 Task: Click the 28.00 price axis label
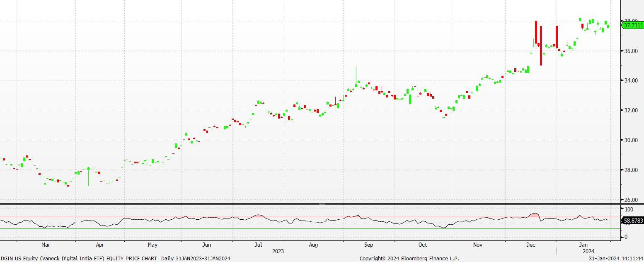coord(631,170)
